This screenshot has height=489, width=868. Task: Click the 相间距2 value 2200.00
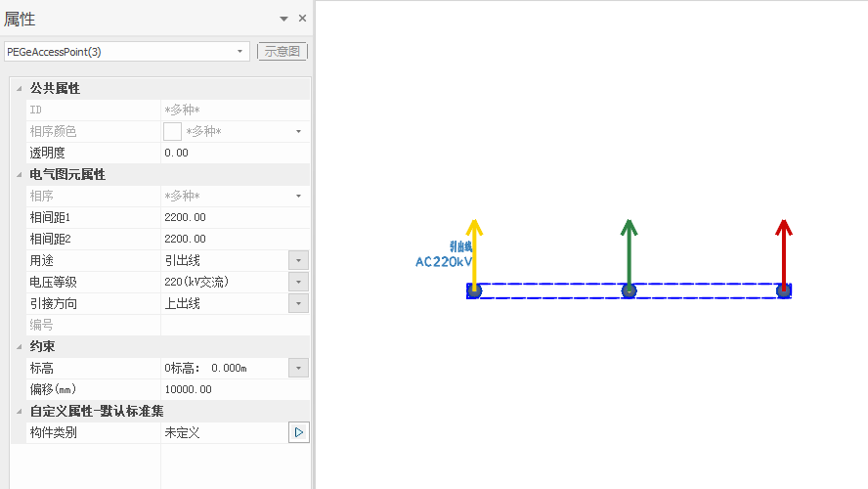185,239
